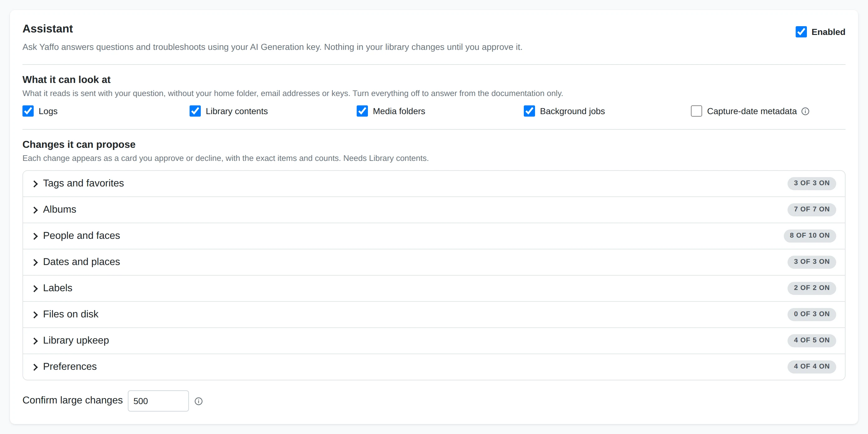The height and width of the screenshot is (434, 868).
Task: Click the '0 OF 3 ON' badge
Action: (x=811, y=314)
